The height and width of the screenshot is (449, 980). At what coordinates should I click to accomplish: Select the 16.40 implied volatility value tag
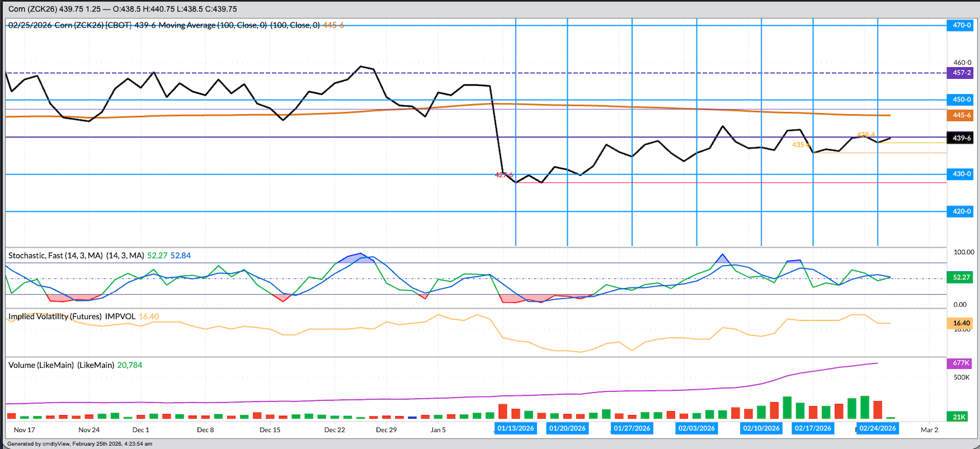(960, 323)
